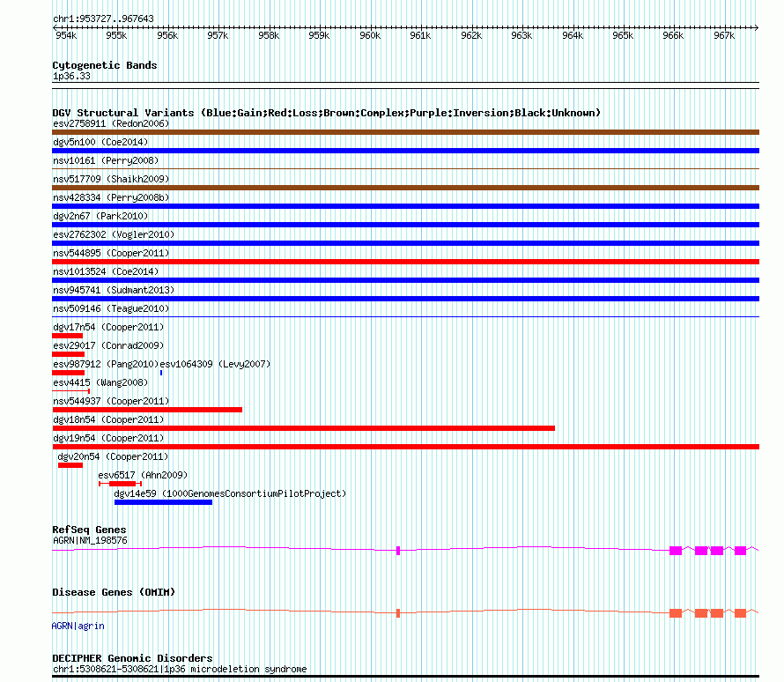Open the AGRN|agrin OMIM link
Viewport: 784px width, 682px height.
point(78,626)
